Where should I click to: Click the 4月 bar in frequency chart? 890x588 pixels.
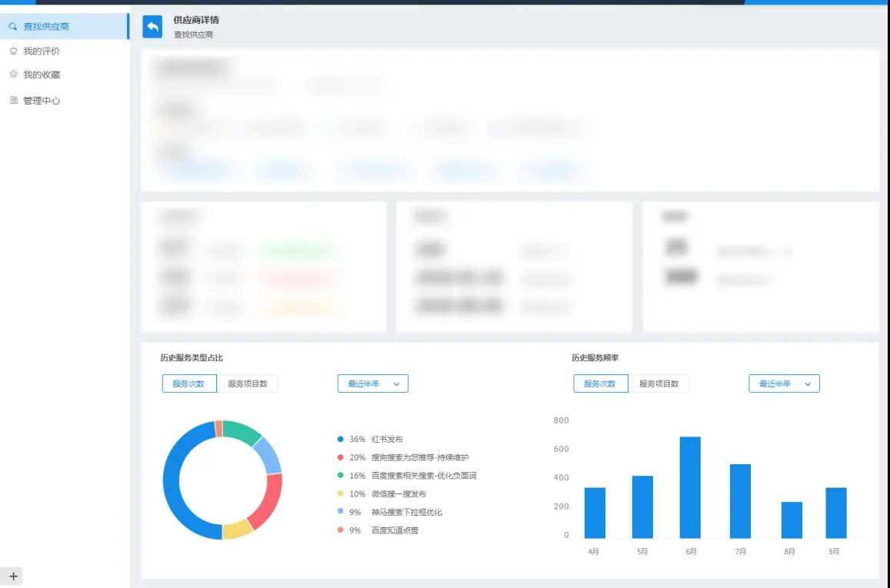click(x=595, y=513)
